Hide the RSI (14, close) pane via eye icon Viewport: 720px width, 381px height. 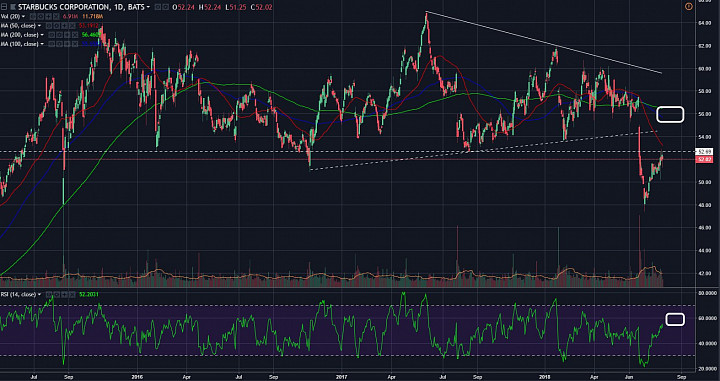click(49, 294)
